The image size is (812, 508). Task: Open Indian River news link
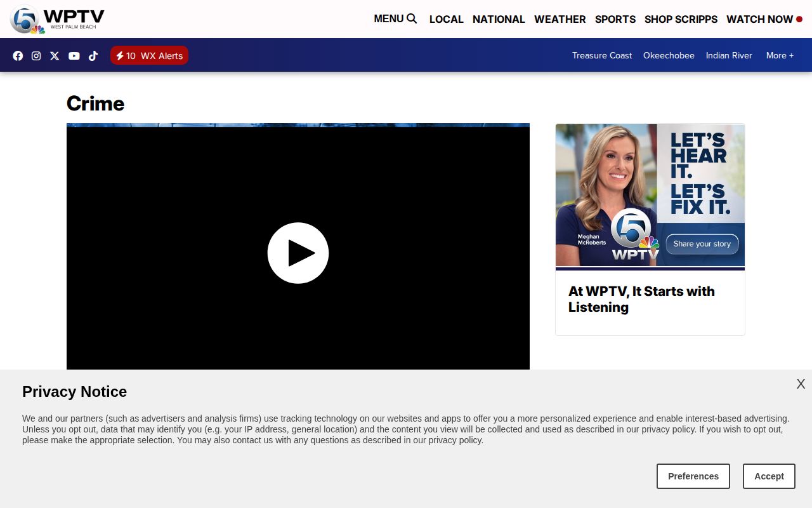729,55
